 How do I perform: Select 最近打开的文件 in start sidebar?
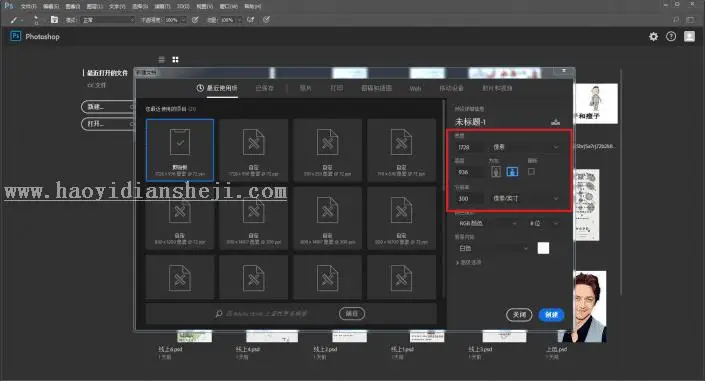pyautogui.click(x=107, y=73)
